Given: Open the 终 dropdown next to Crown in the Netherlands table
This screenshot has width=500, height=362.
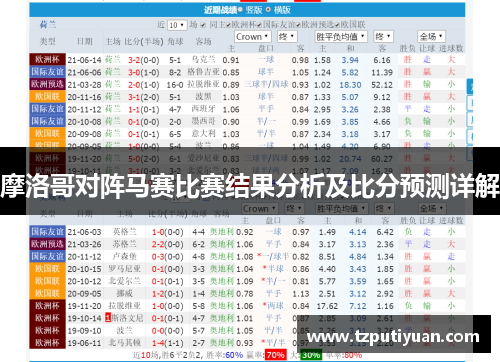Looking at the screenshot, I should [x=287, y=37].
